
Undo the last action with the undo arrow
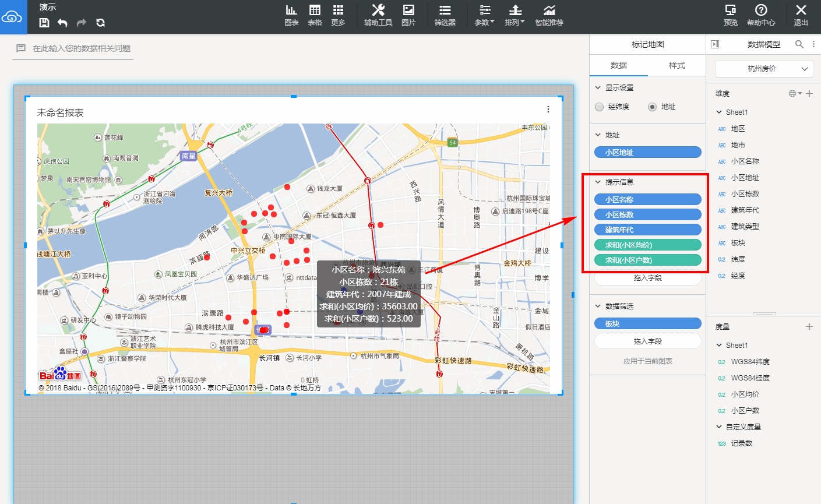(62, 23)
